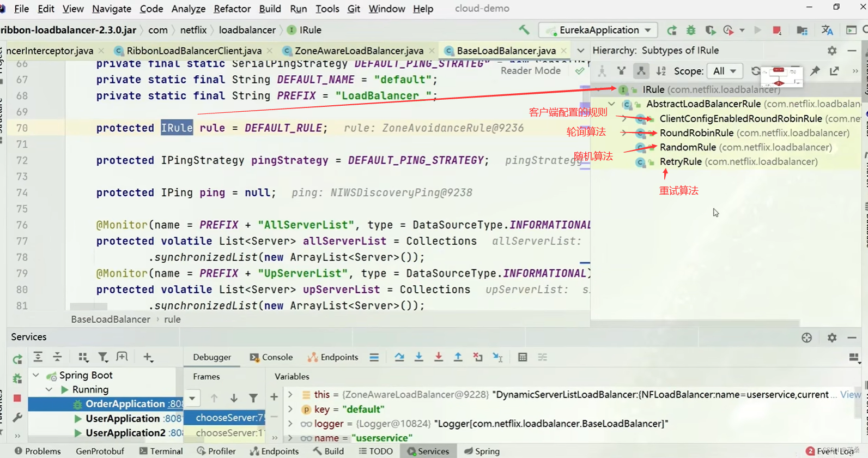Image resolution: width=868 pixels, height=458 pixels.
Task: Click the Force Step Into red arrow icon
Action: click(439, 357)
